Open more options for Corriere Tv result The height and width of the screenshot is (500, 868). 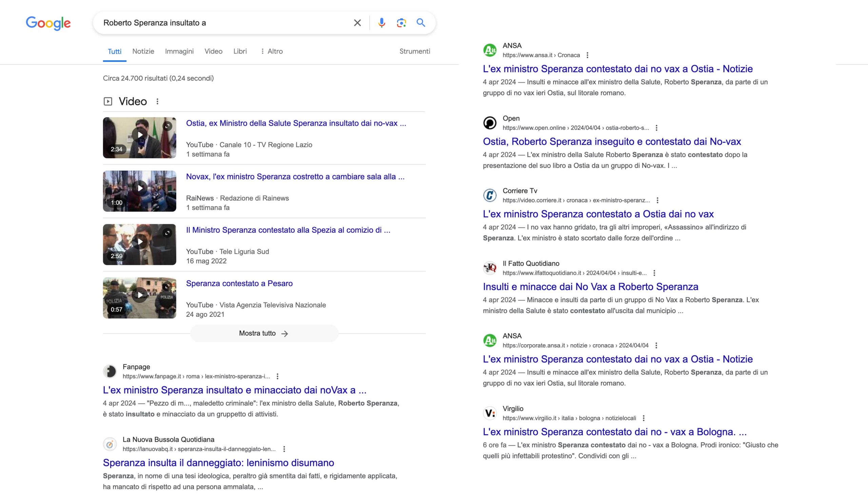(x=657, y=200)
